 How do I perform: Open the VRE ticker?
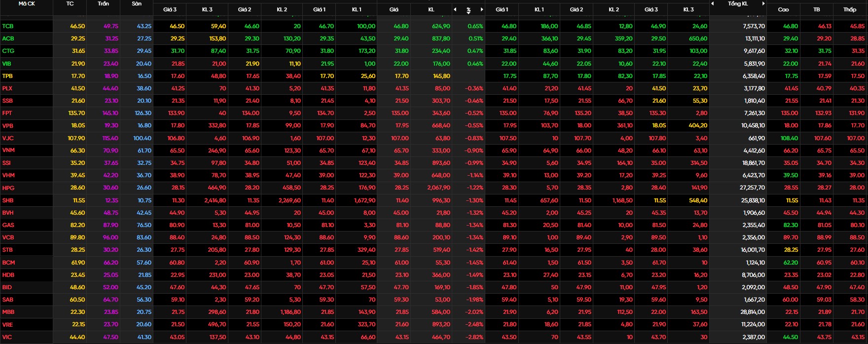coord(7,325)
